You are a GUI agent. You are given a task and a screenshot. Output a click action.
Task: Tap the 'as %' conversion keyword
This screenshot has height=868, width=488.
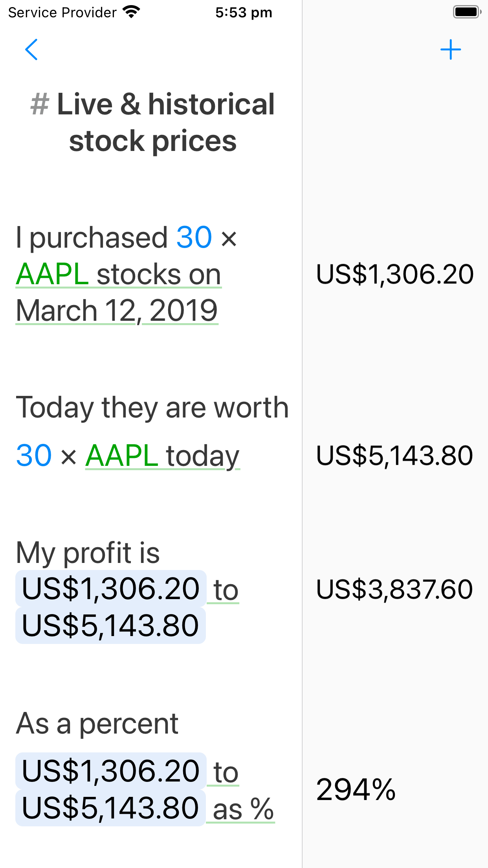click(243, 809)
